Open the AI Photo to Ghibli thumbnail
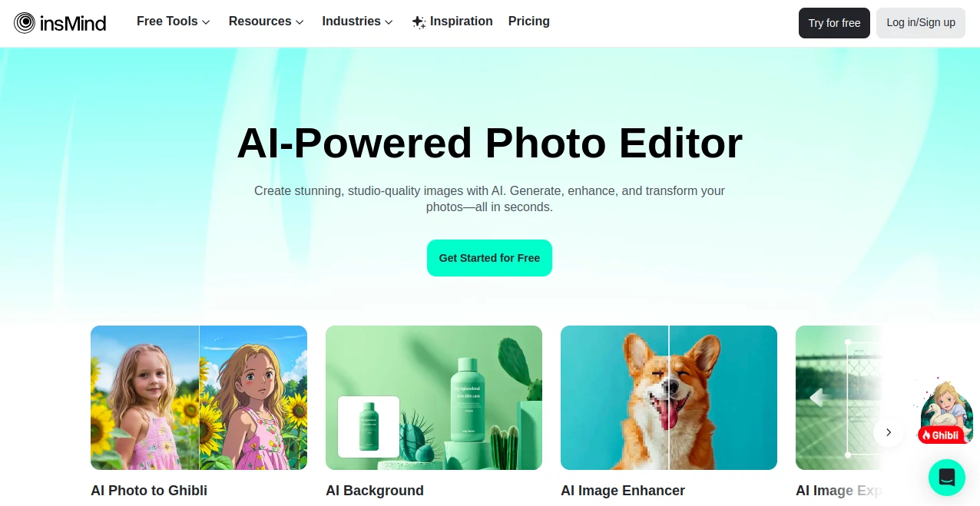 [x=199, y=398]
